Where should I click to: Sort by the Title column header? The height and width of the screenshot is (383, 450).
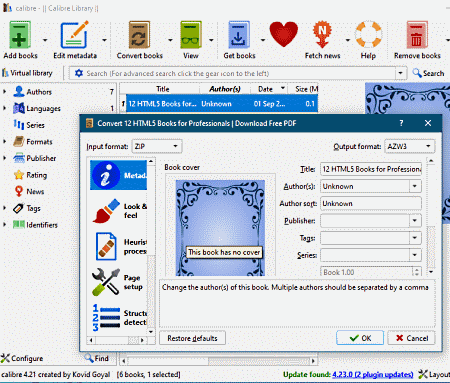[x=163, y=89]
